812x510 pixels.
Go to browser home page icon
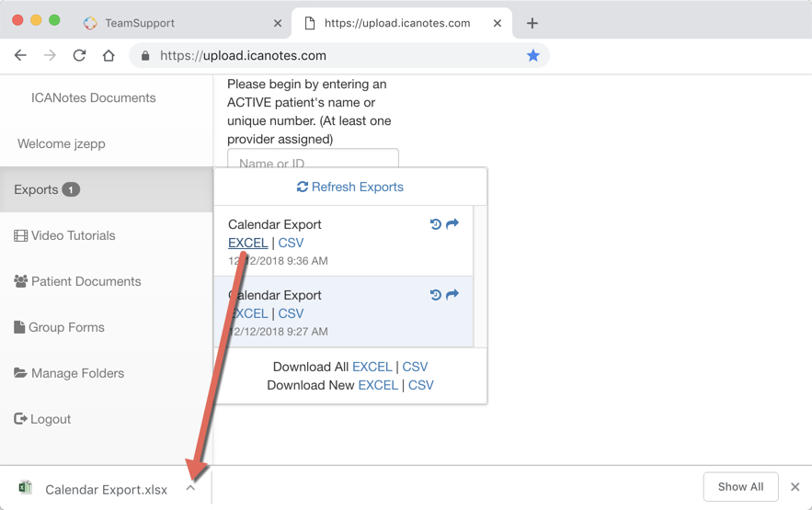[x=109, y=55]
